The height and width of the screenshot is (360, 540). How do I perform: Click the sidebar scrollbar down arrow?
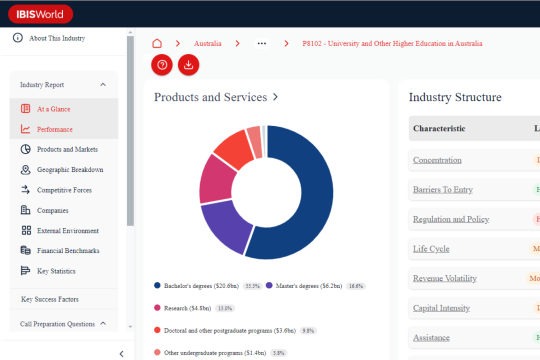(x=130, y=327)
